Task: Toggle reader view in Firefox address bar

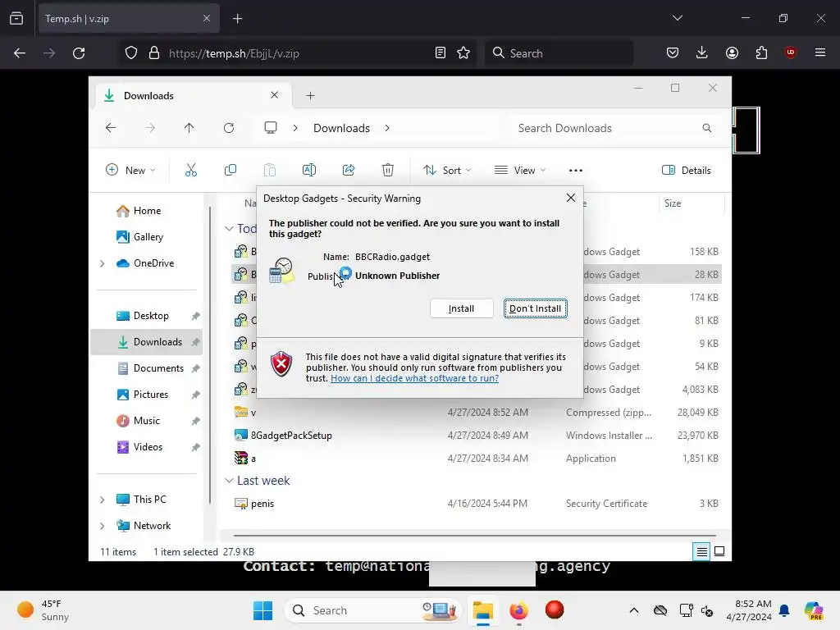Action: [x=441, y=53]
